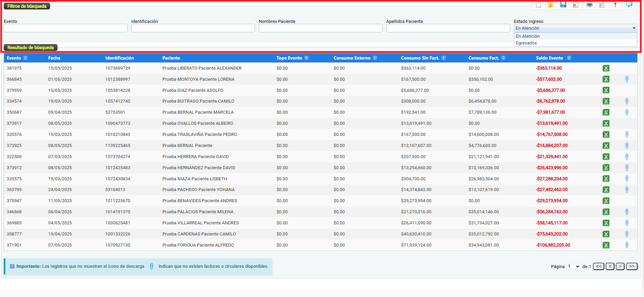Click balance -$7,981,677.00 cell
The image size is (644, 297).
point(550,112)
